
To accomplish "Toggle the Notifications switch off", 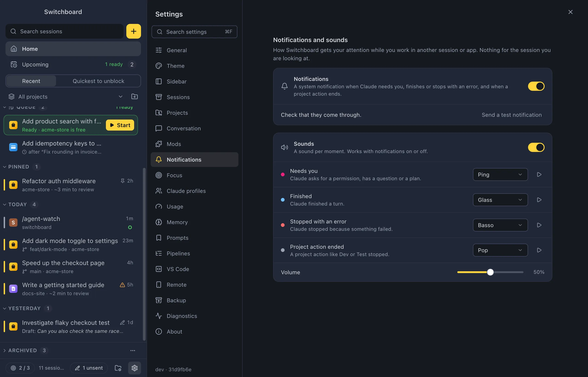I will click(536, 86).
